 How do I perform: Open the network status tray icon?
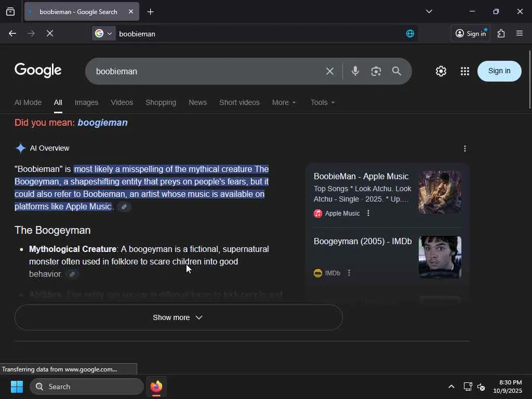click(x=468, y=387)
